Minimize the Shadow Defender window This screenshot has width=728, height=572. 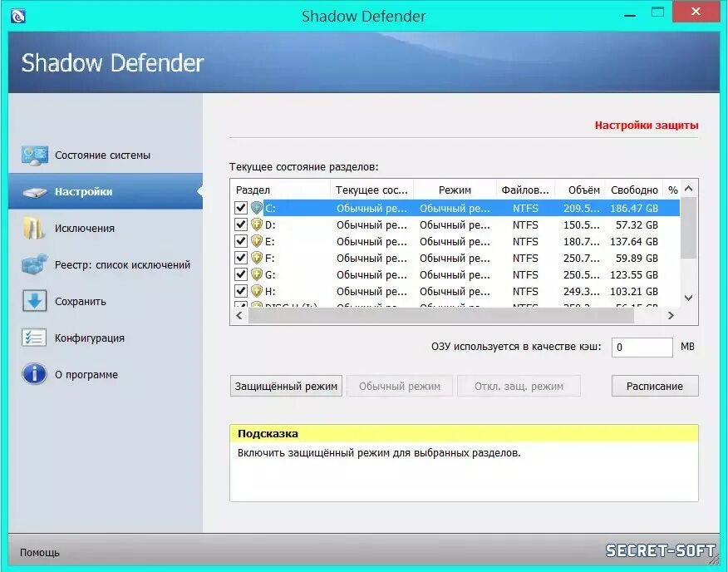630,15
